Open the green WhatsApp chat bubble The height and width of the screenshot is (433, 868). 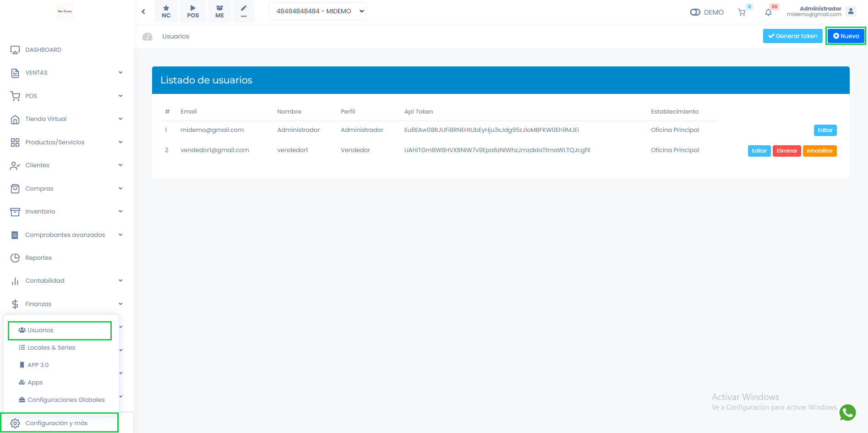[847, 412]
